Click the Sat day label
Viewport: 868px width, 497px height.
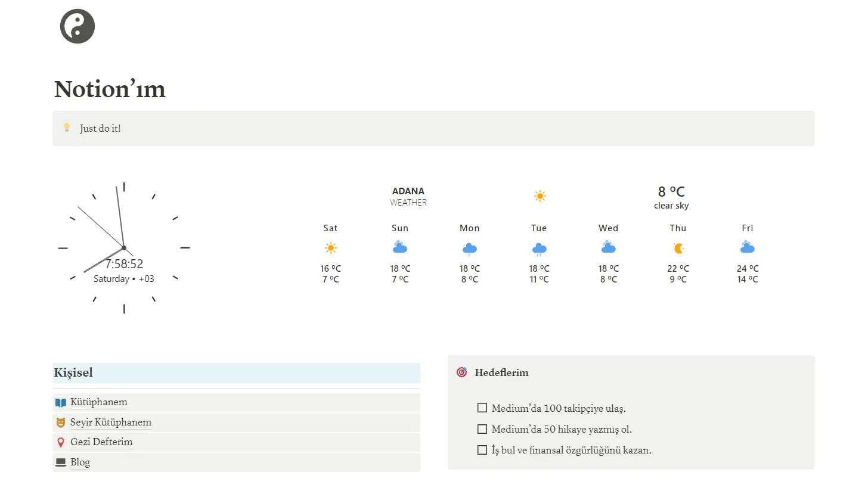330,228
